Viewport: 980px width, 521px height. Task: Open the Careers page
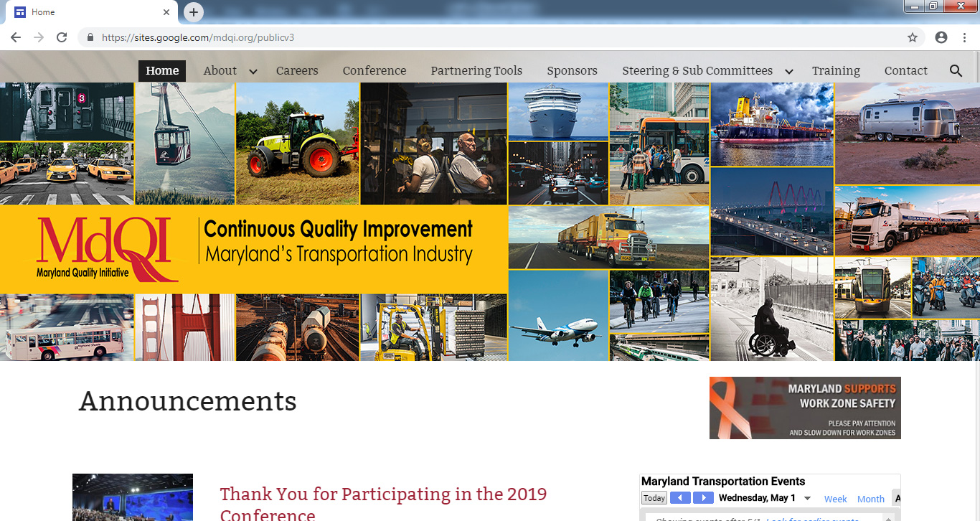point(297,70)
